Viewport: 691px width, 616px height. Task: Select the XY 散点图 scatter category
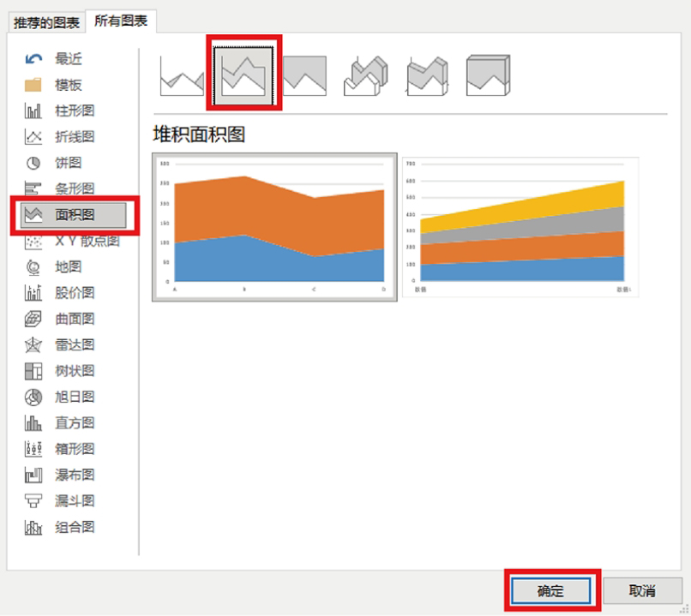point(73,242)
